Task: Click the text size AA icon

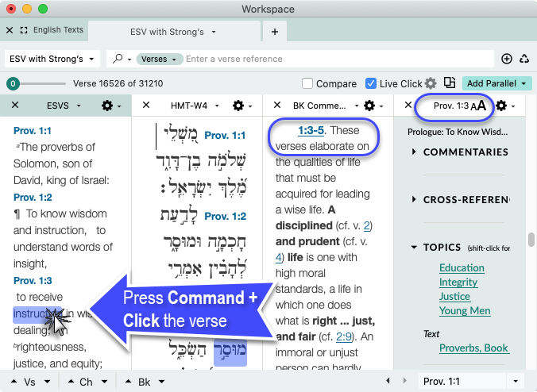Action: [x=477, y=106]
